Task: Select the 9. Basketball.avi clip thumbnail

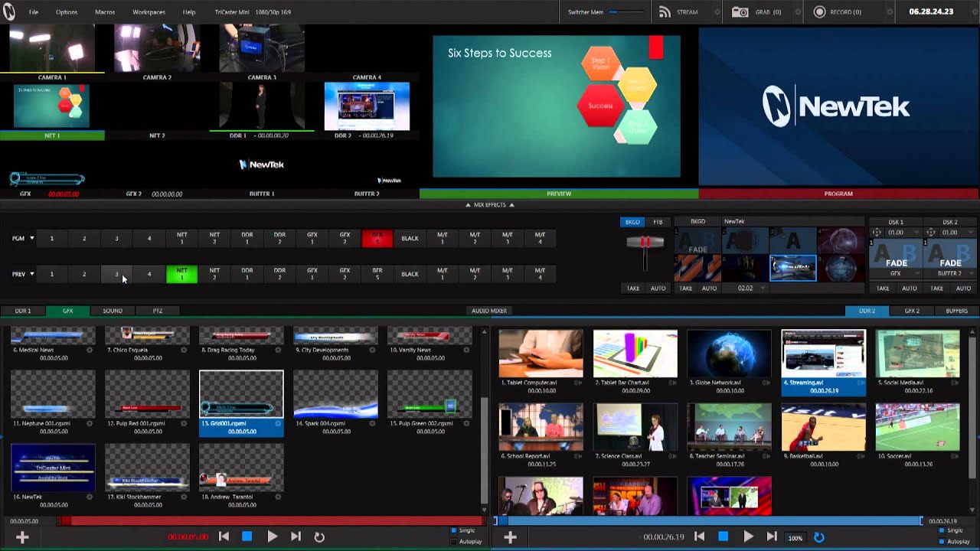Action: point(823,427)
